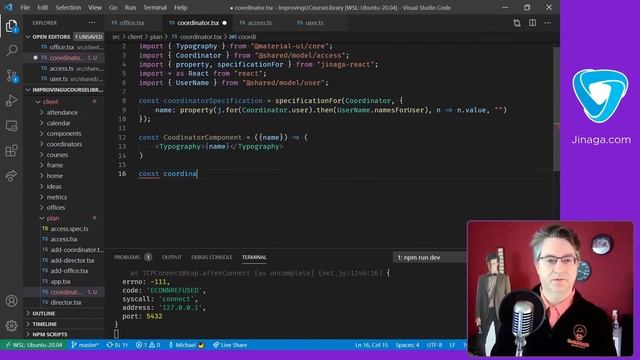The image size is (640, 360).
Task: Open the Accounts icon in activity bar
Action: (x=11, y=301)
